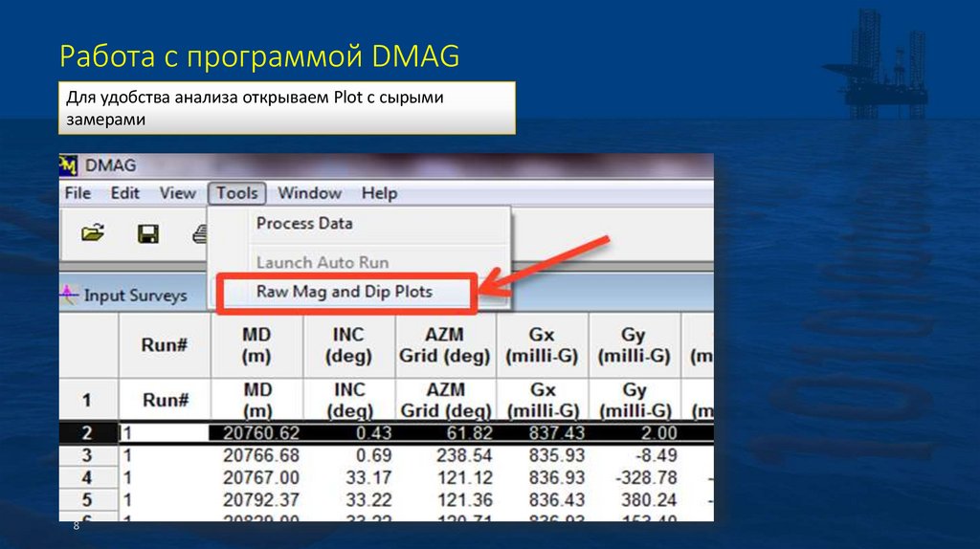
Task: Click the Run# cell in row 2
Action: (165, 433)
